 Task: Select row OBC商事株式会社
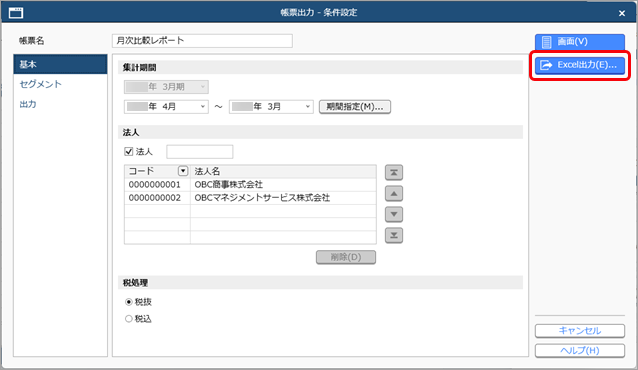click(250, 185)
